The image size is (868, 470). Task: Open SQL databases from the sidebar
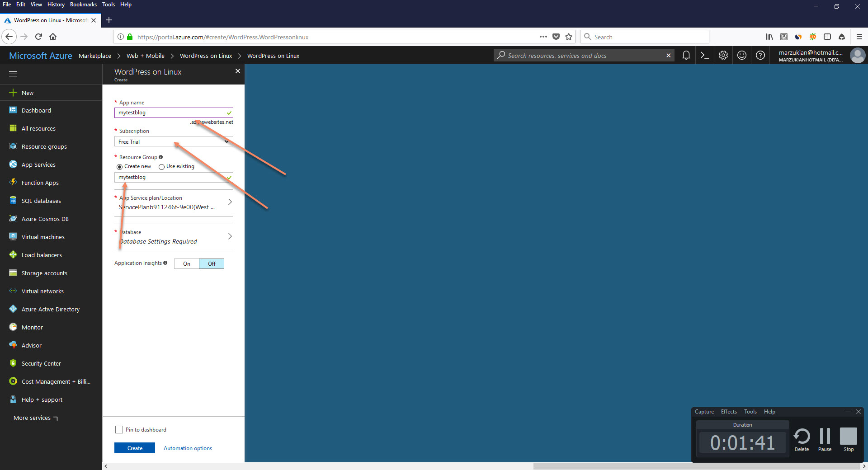coord(41,200)
